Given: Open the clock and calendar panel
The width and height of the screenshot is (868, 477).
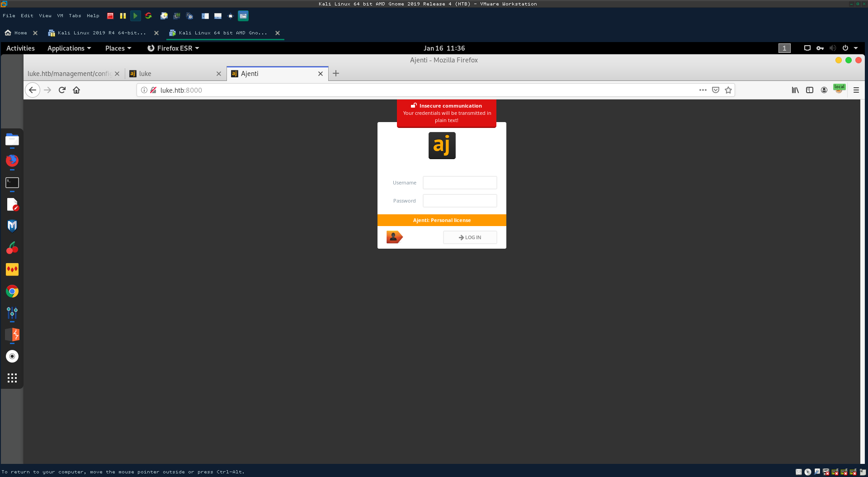Looking at the screenshot, I should click(x=444, y=48).
